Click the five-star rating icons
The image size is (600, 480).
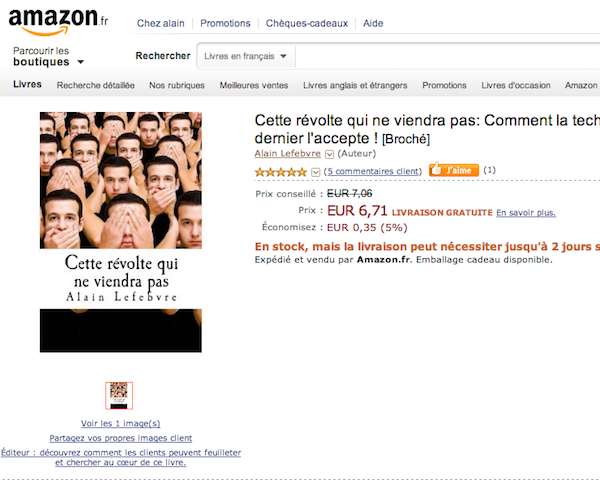click(x=281, y=172)
